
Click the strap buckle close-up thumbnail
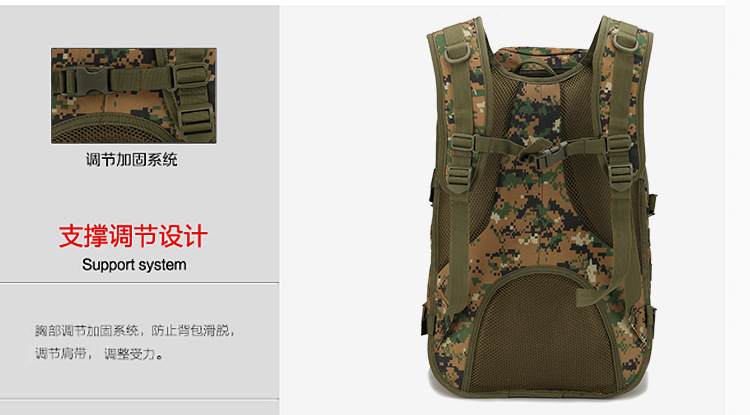[x=134, y=96]
